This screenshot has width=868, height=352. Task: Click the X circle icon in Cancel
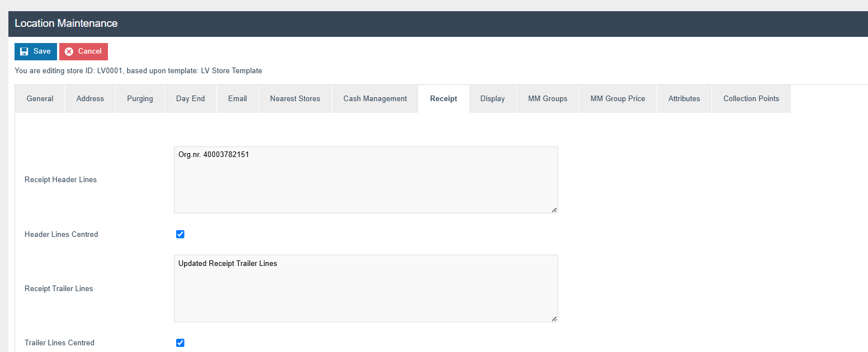click(69, 51)
